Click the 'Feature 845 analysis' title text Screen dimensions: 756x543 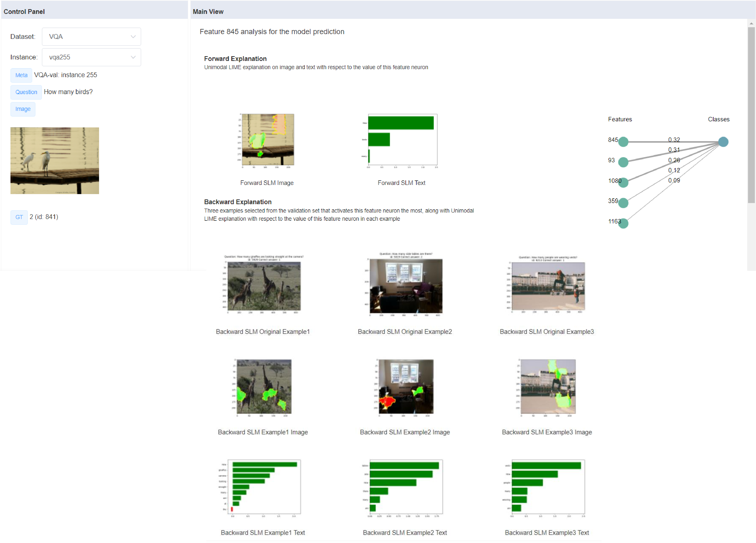click(x=272, y=32)
